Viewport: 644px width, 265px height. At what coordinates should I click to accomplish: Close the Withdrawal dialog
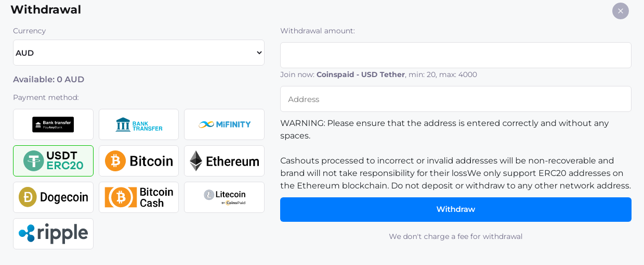pyautogui.click(x=621, y=11)
